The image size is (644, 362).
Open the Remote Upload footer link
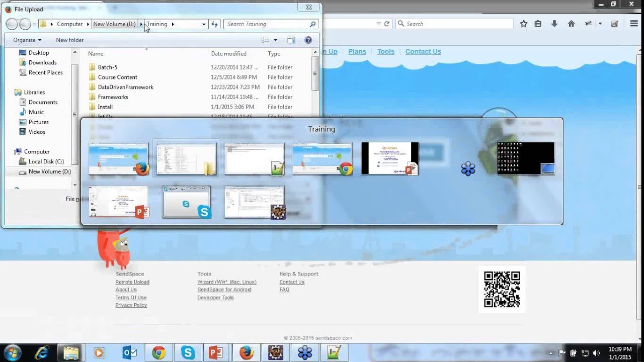pyautogui.click(x=132, y=282)
